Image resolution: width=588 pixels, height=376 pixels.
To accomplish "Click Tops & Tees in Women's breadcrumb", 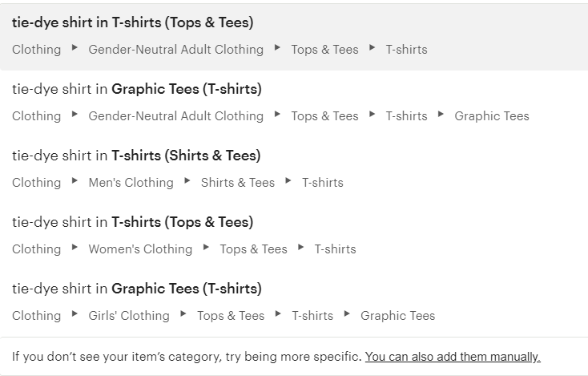I will coord(253,249).
